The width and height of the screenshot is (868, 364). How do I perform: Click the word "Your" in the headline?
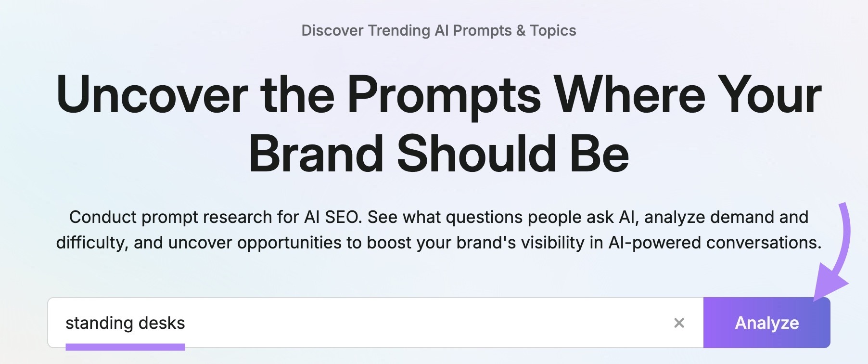point(770,95)
